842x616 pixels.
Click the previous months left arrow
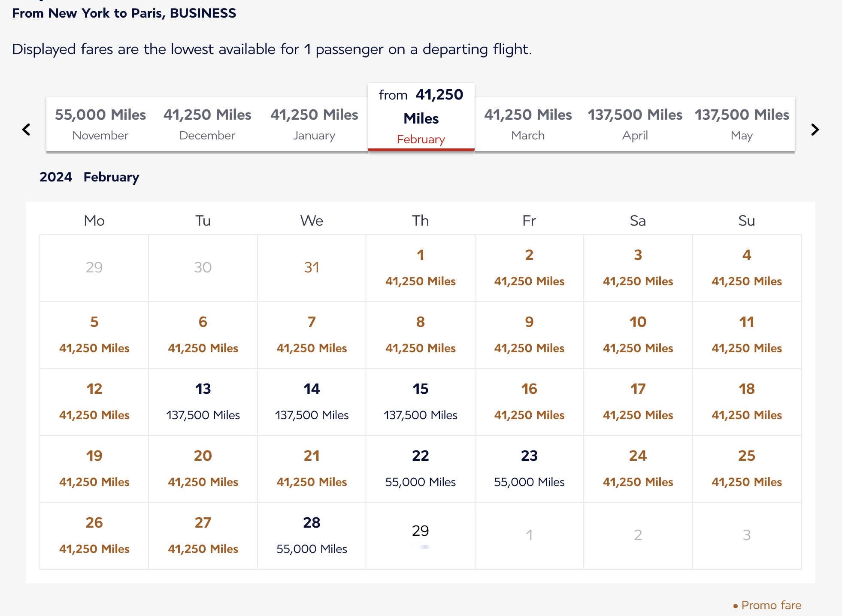click(x=26, y=130)
